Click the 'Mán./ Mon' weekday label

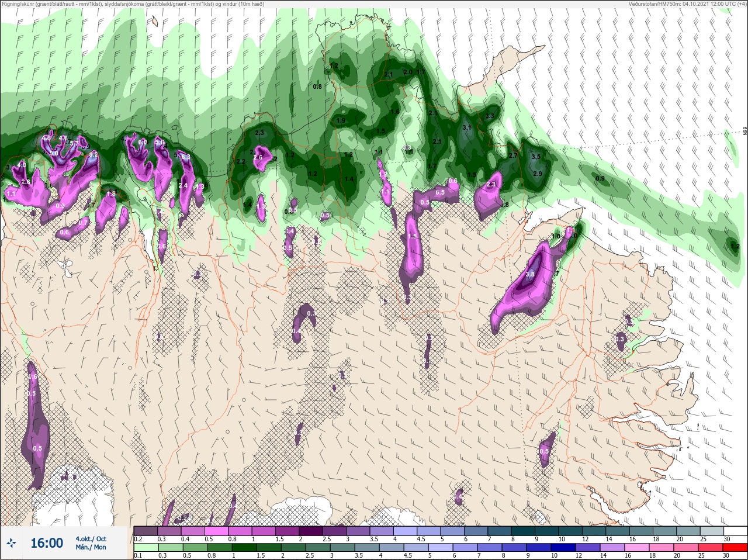tap(91, 548)
